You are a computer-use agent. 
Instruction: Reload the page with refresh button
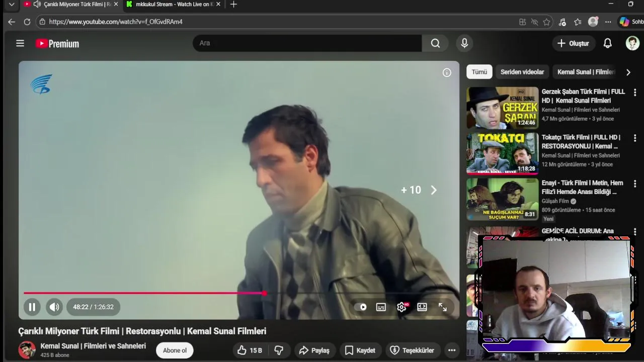tap(27, 22)
